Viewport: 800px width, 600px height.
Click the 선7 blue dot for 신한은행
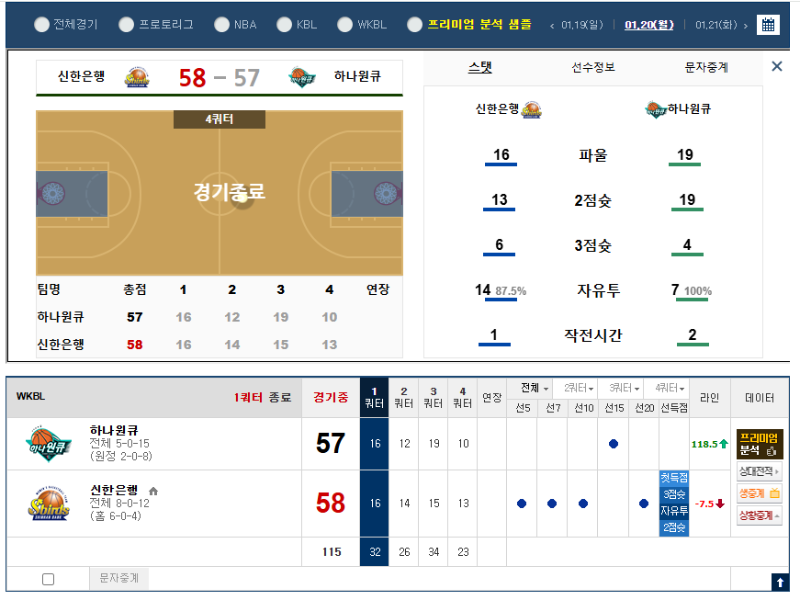[x=552, y=504]
